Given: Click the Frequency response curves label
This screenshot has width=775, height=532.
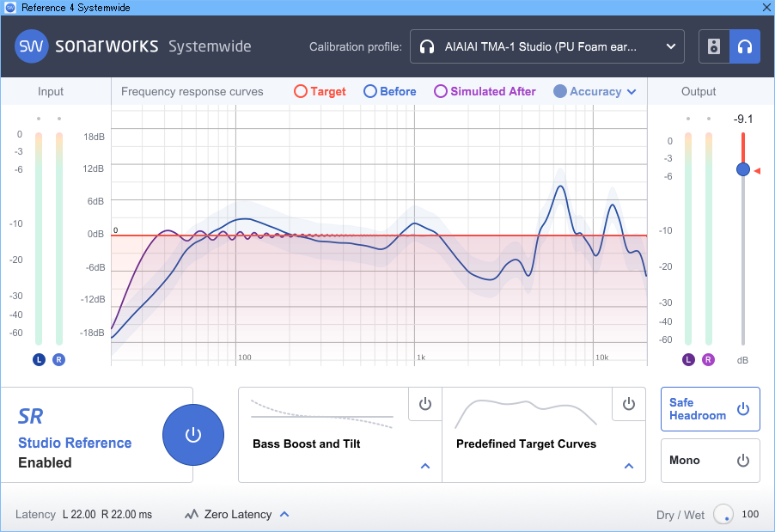Looking at the screenshot, I should point(192,91).
